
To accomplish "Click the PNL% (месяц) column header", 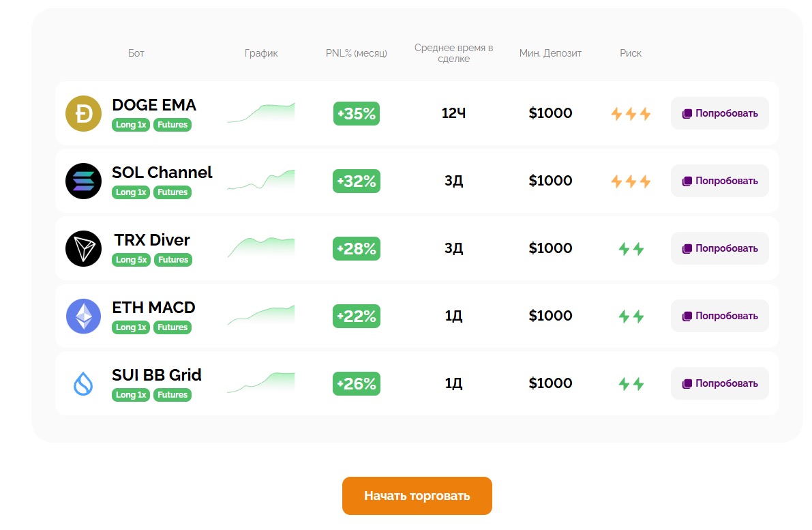I will point(356,53).
